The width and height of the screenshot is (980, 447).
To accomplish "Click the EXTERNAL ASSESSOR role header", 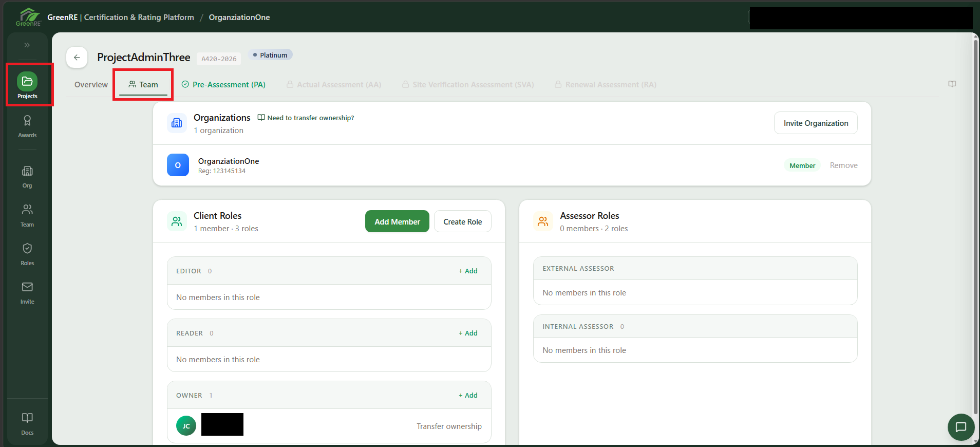I will pyautogui.click(x=695, y=268).
